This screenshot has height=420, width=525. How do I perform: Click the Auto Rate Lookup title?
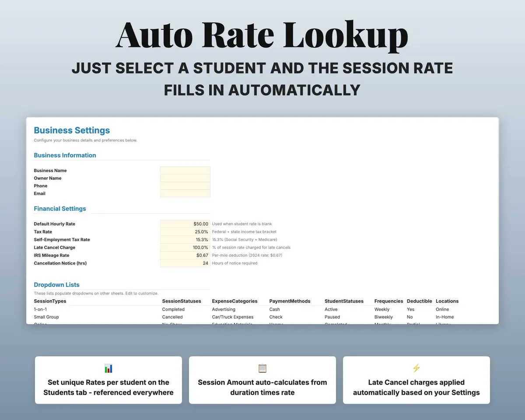(262, 36)
